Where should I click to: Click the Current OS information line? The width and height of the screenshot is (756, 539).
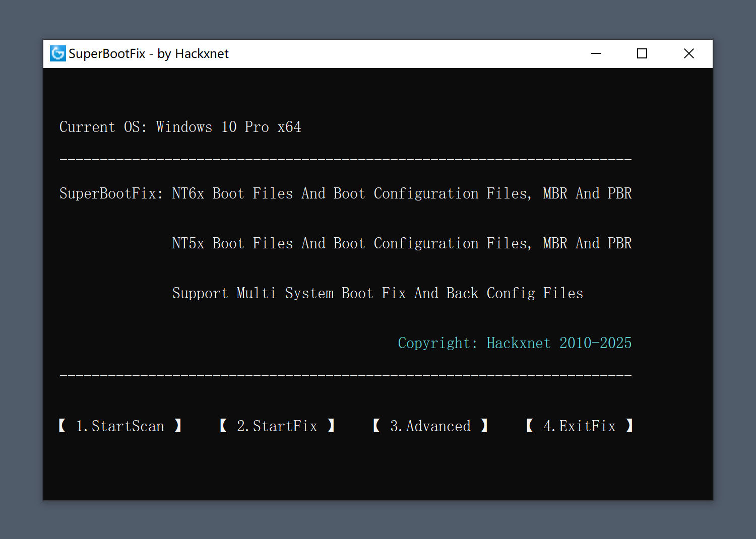pos(180,127)
